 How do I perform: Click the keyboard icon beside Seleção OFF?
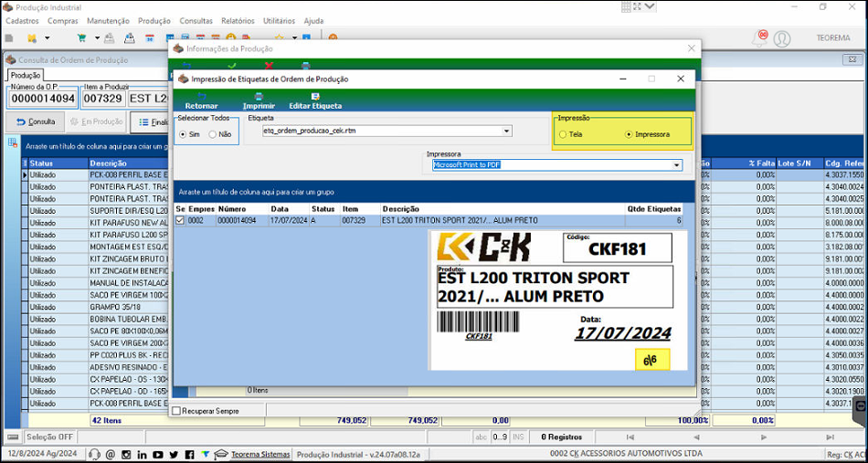[x=14, y=437]
